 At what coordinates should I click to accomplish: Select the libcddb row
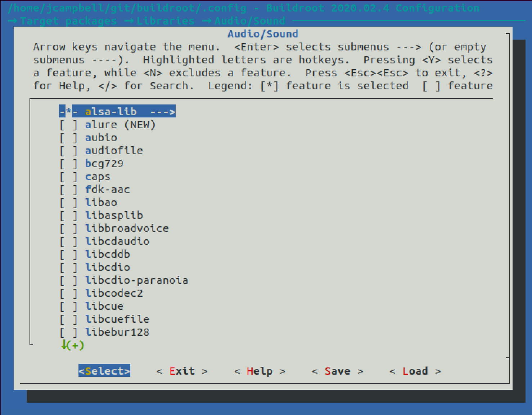coord(95,254)
